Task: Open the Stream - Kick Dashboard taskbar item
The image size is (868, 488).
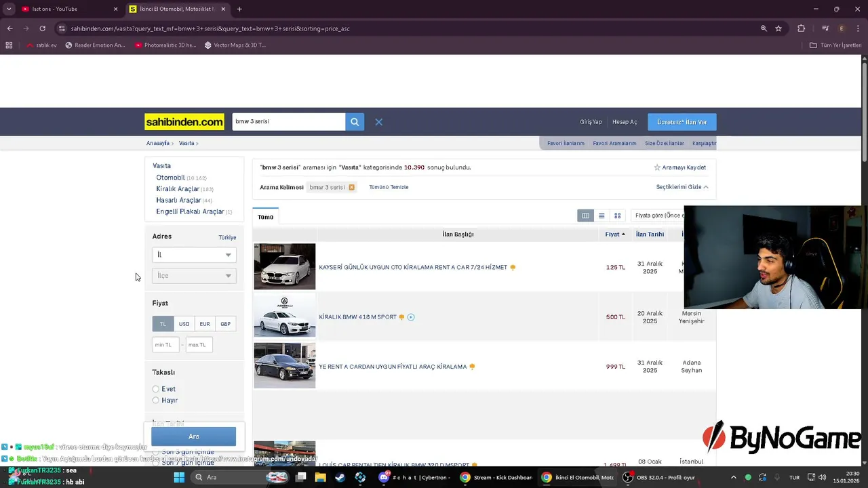Action: click(496, 477)
